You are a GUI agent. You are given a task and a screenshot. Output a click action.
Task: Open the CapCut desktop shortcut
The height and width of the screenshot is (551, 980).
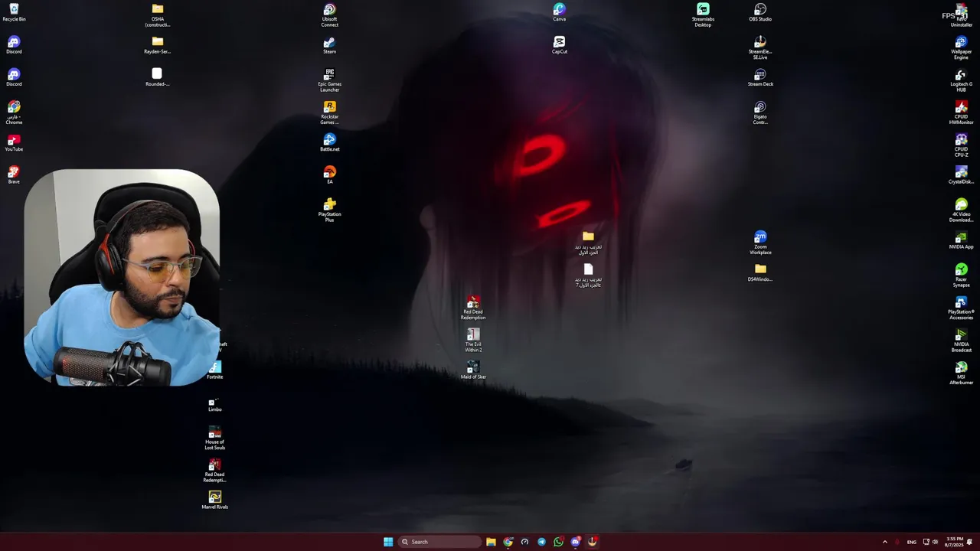[x=559, y=45]
